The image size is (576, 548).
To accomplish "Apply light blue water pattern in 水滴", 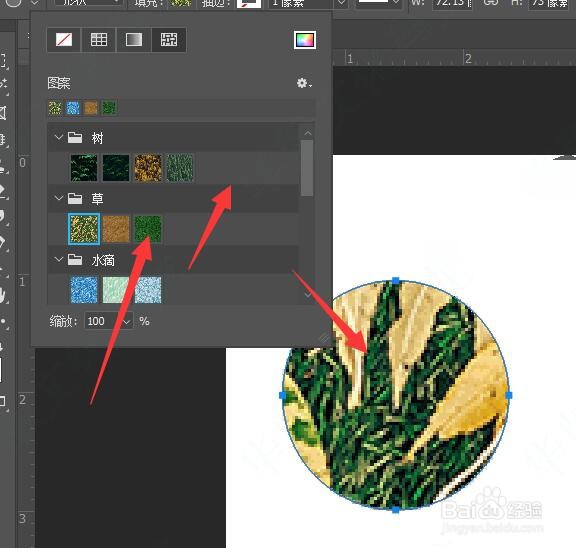I will (148, 290).
